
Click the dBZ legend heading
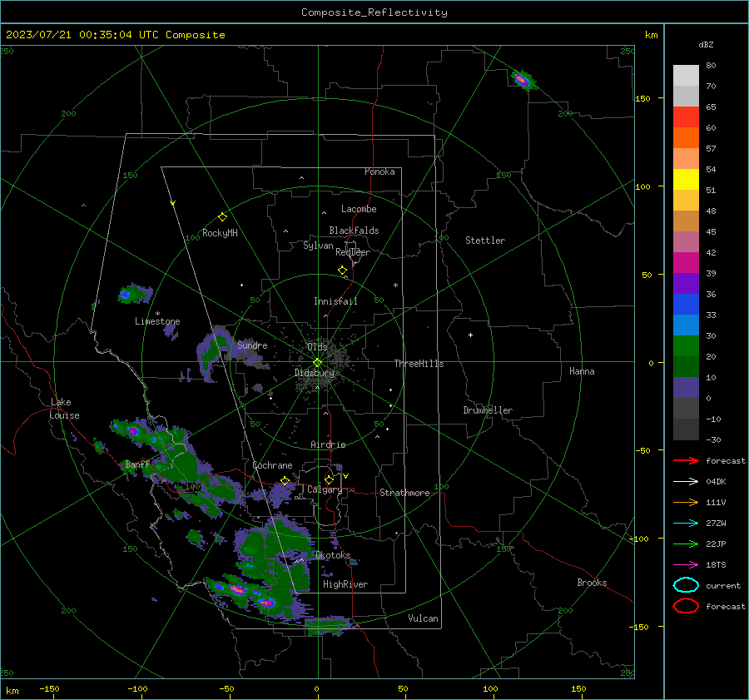706,45
